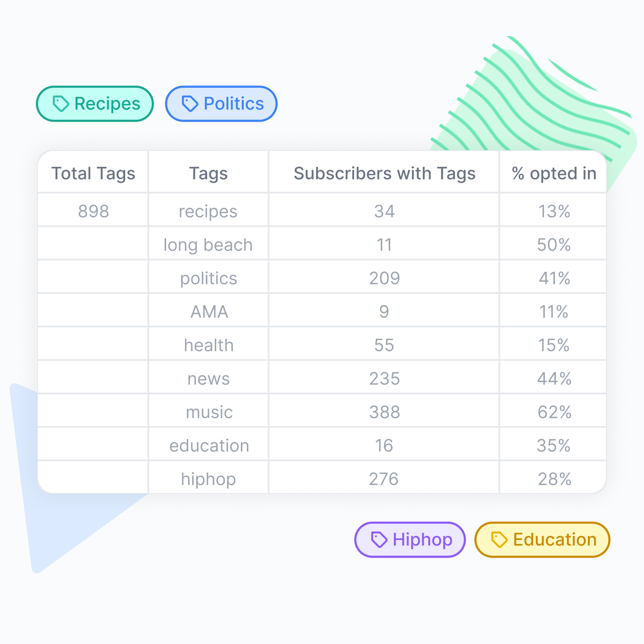Viewport: 644px width, 644px height.
Task: Click the Tags column header
Action: coord(208,173)
